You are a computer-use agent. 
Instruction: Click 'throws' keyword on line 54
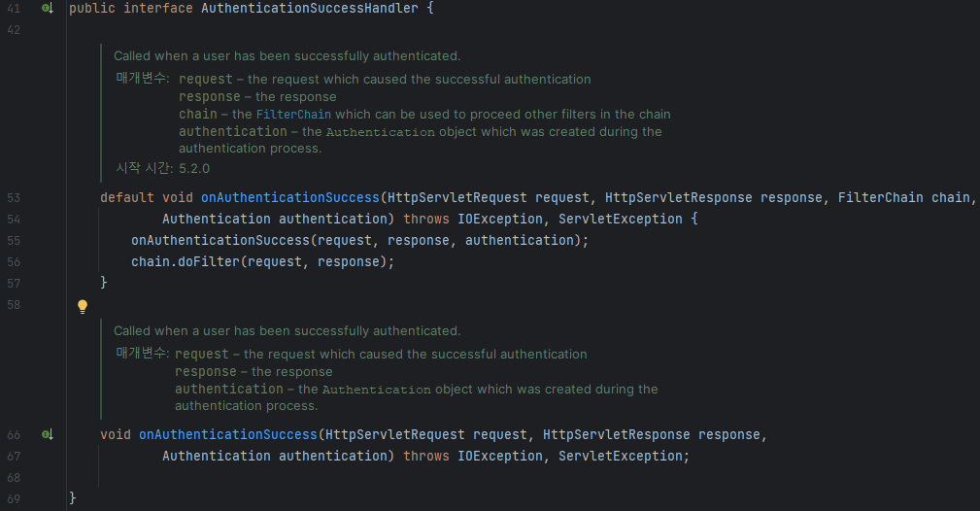tap(426, 219)
